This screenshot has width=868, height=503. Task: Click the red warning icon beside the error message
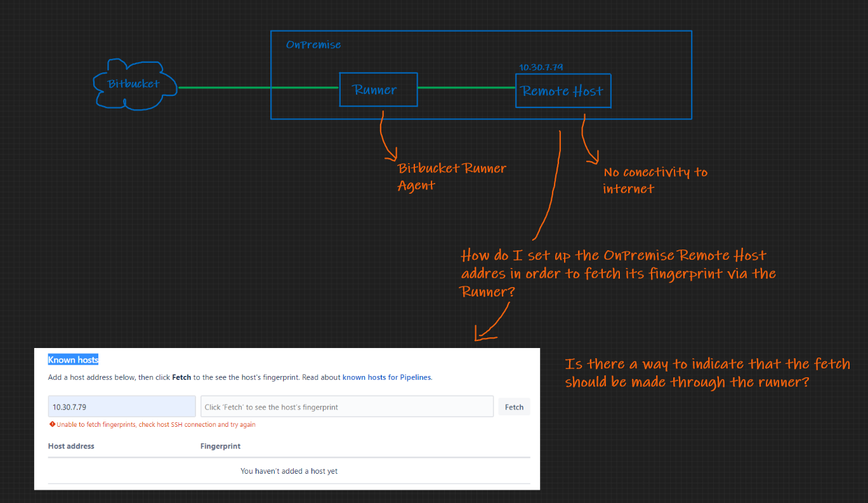53,424
